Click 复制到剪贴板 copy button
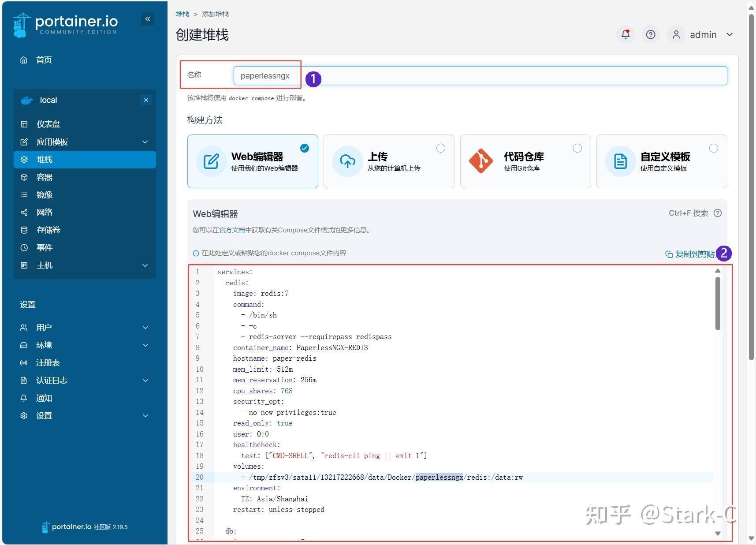The height and width of the screenshot is (545, 756). tap(691, 254)
